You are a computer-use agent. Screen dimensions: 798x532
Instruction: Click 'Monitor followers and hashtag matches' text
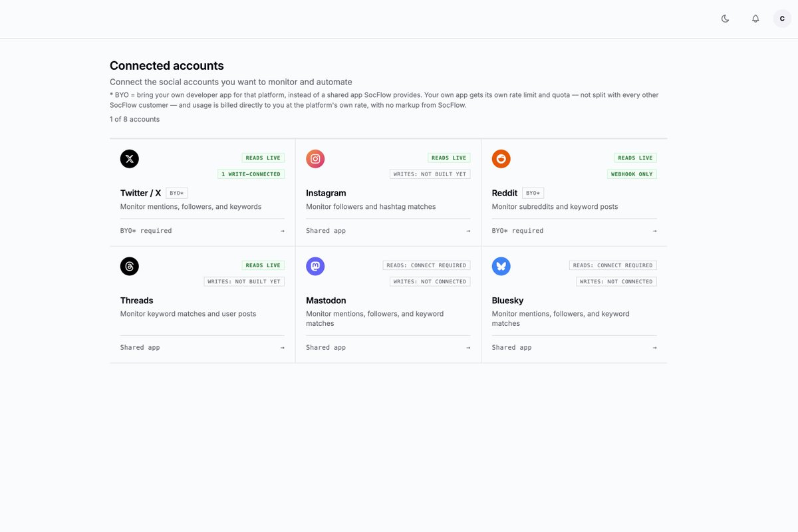click(x=371, y=207)
